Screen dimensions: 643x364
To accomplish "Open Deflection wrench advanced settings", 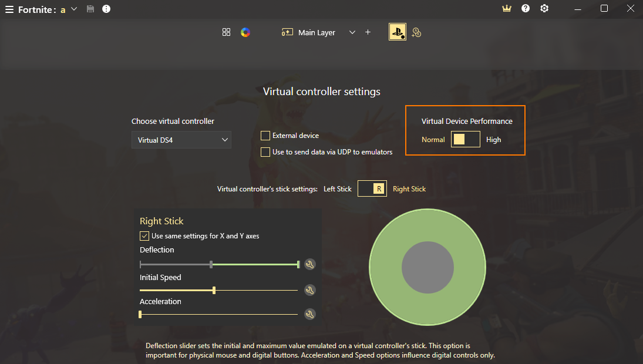I will (310, 264).
